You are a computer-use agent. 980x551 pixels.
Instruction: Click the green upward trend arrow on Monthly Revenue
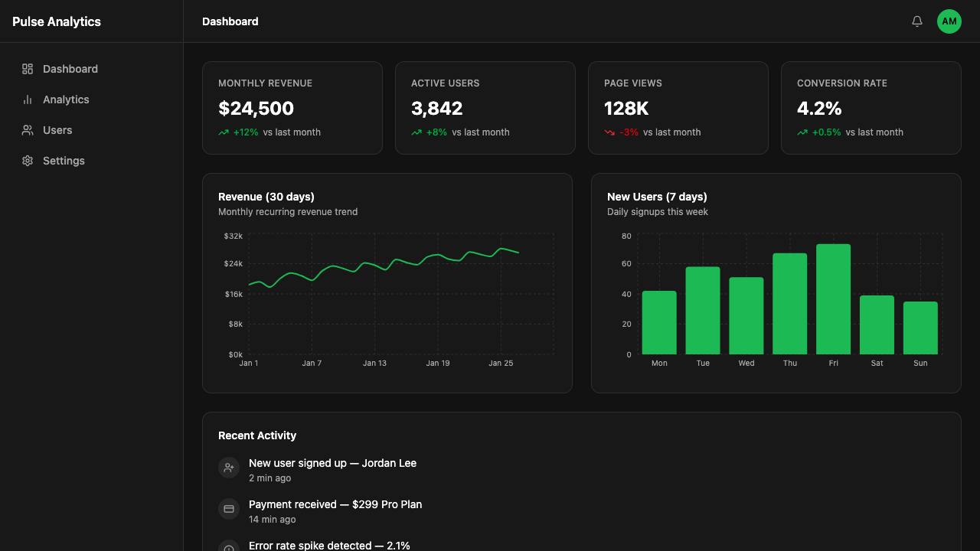coord(224,132)
